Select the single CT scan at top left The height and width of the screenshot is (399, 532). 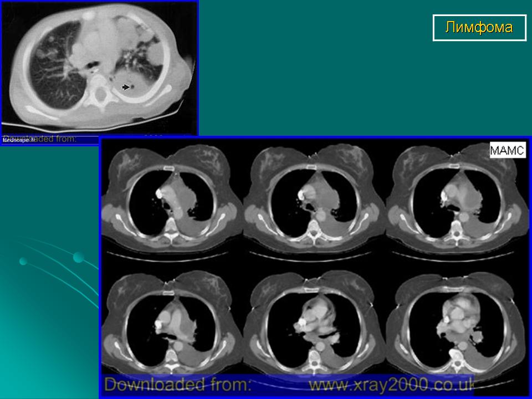(x=100, y=66)
